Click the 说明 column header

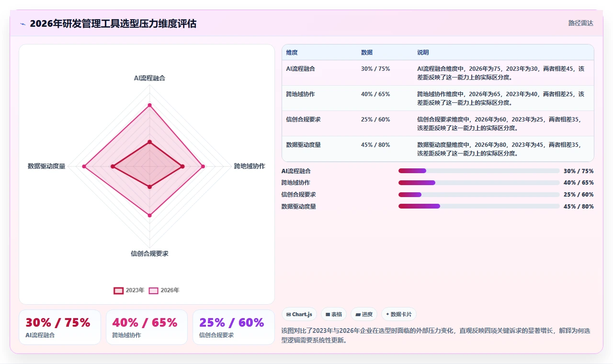pos(423,52)
